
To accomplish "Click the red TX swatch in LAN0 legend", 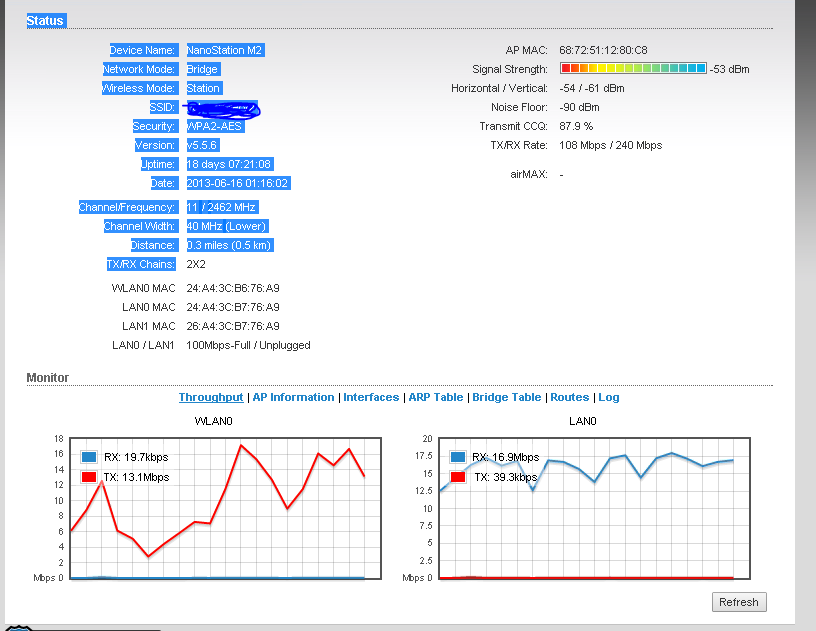I will tap(458, 477).
